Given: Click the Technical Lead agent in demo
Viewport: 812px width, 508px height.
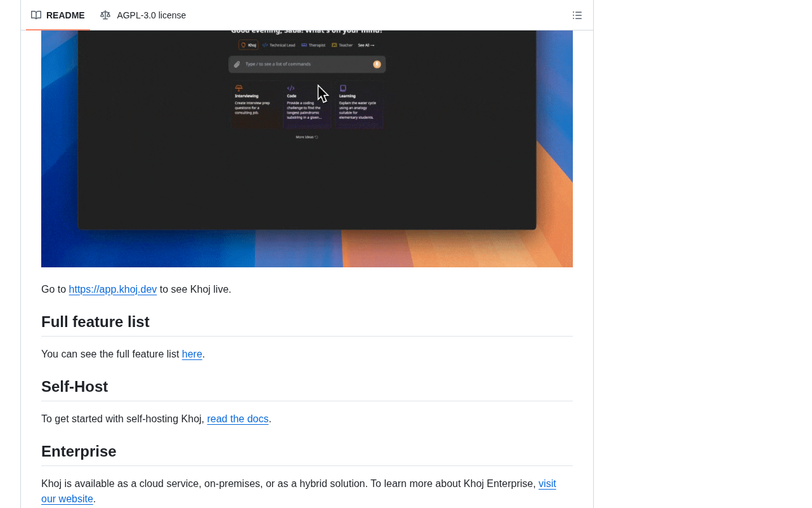Looking at the screenshot, I should (278, 45).
